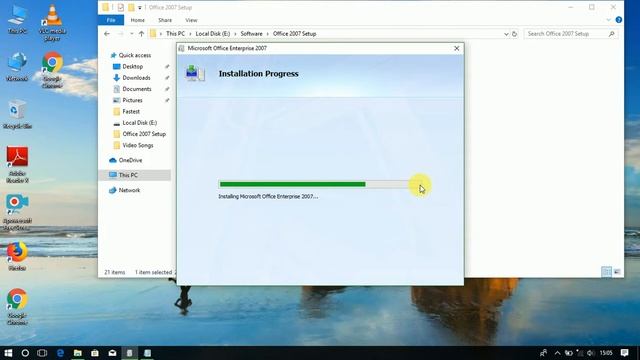Expand the Explorer ribbon chevron
Viewport: 640px width, 360px height.
609,20
